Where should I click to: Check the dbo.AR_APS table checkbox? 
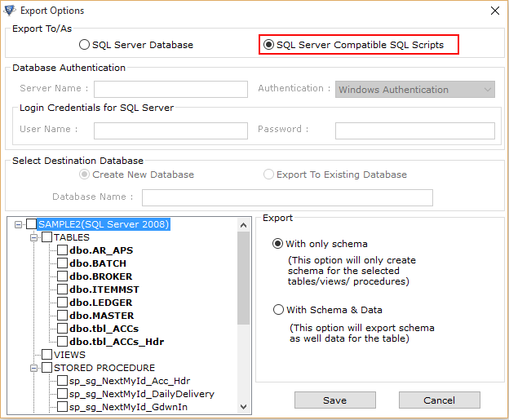[62, 250]
